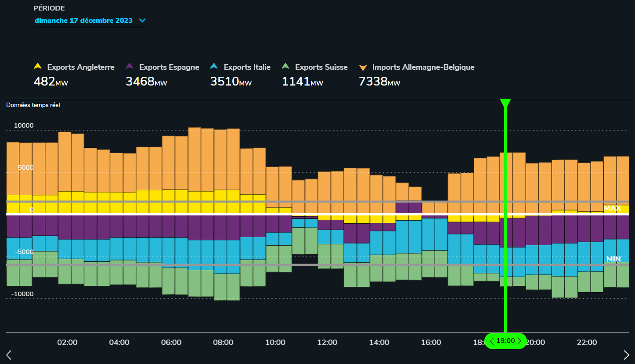Click the purple Exports Espagne legend triangle

130,67
